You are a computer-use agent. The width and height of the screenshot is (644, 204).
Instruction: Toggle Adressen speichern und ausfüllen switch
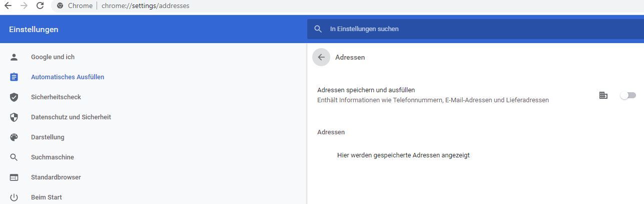pos(628,95)
